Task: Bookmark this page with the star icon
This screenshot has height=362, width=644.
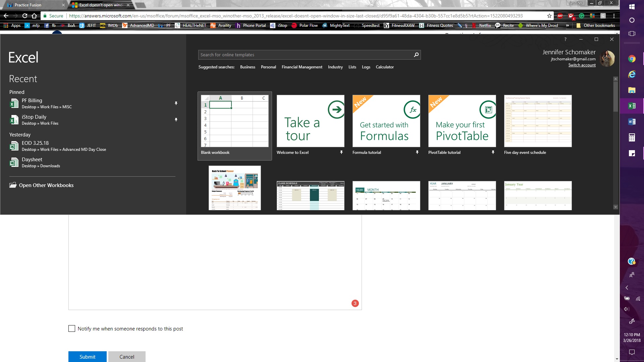Action: click(549, 16)
